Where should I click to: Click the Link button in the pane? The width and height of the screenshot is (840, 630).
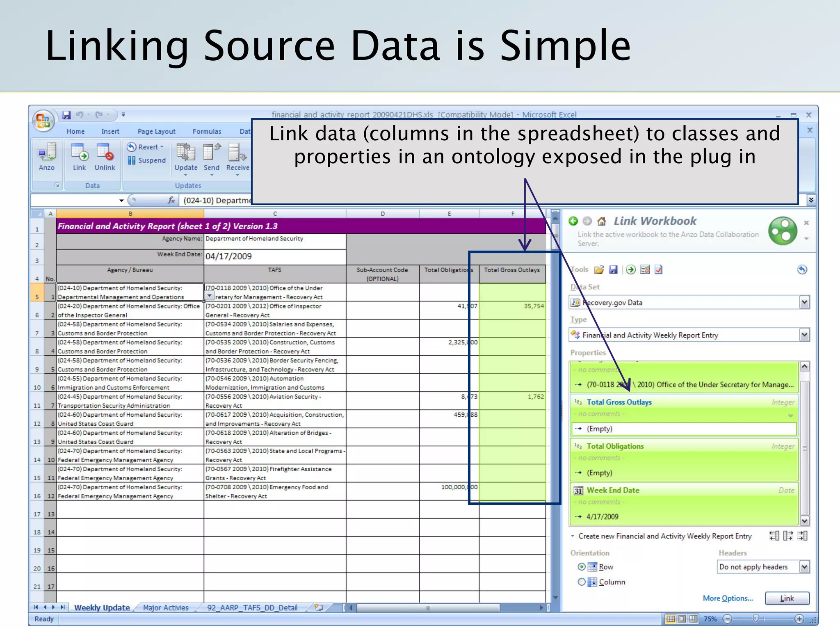tap(787, 598)
